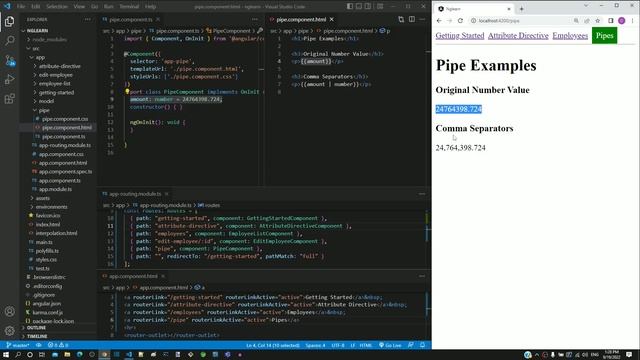
Task: Collapse the pipe folder
Action: coord(44,110)
